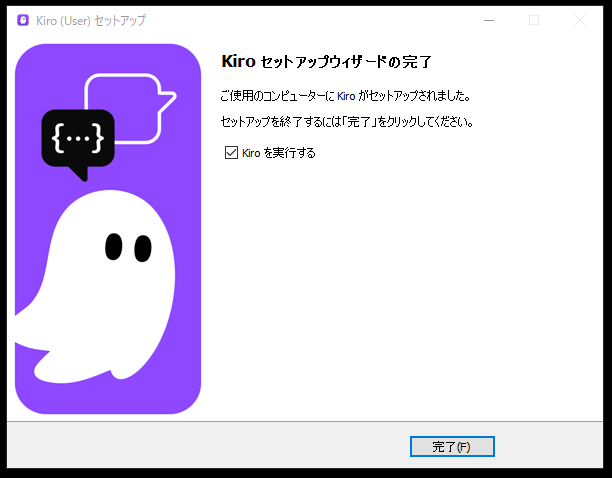The width and height of the screenshot is (612, 478).
Task: Click the black code braces speech bubble
Action: click(78, 138)
